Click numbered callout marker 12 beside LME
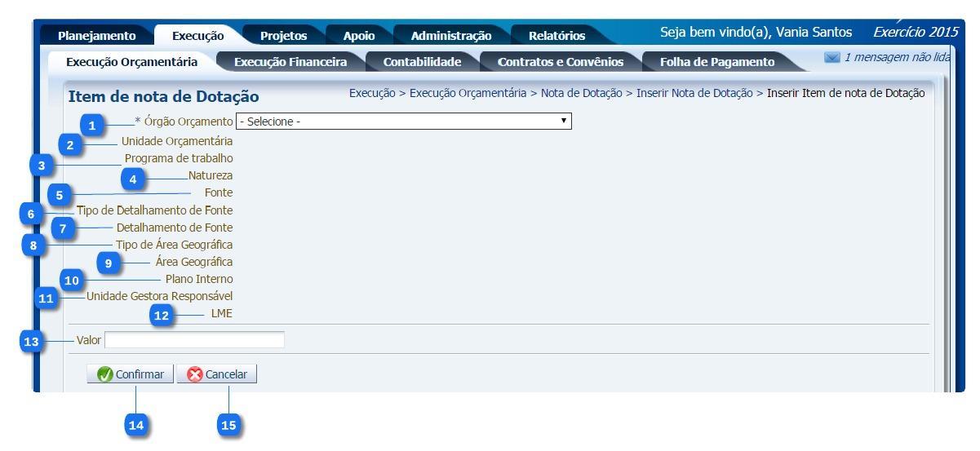The image size is (980, 451). click(x=163, y=316)
